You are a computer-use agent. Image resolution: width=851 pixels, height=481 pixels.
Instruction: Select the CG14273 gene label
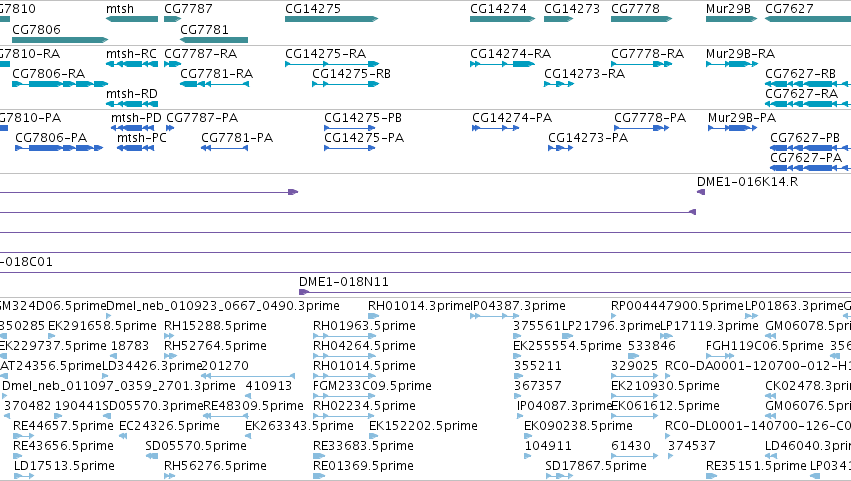pyautogui.click(x=572, y=9)
